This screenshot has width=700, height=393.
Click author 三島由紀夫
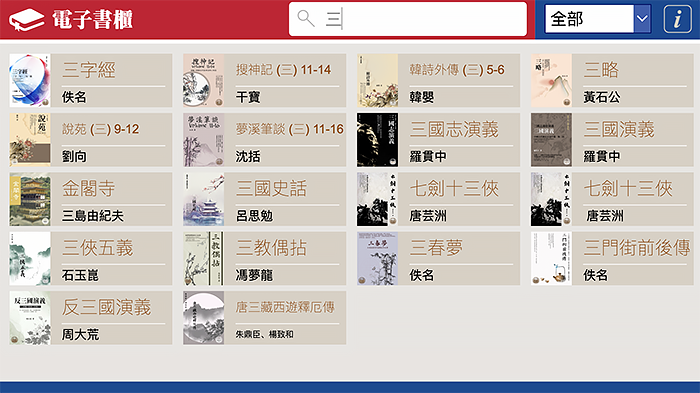92,216
